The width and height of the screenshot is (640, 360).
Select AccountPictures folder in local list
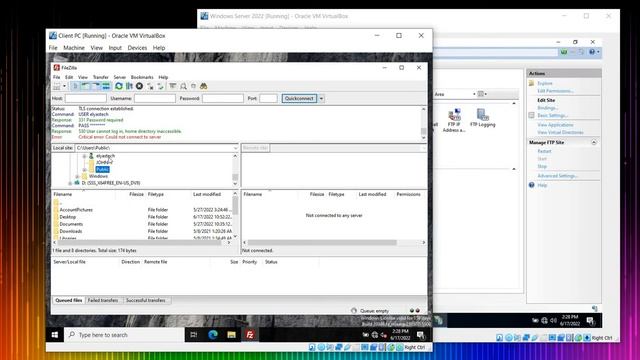click(76, 210)
